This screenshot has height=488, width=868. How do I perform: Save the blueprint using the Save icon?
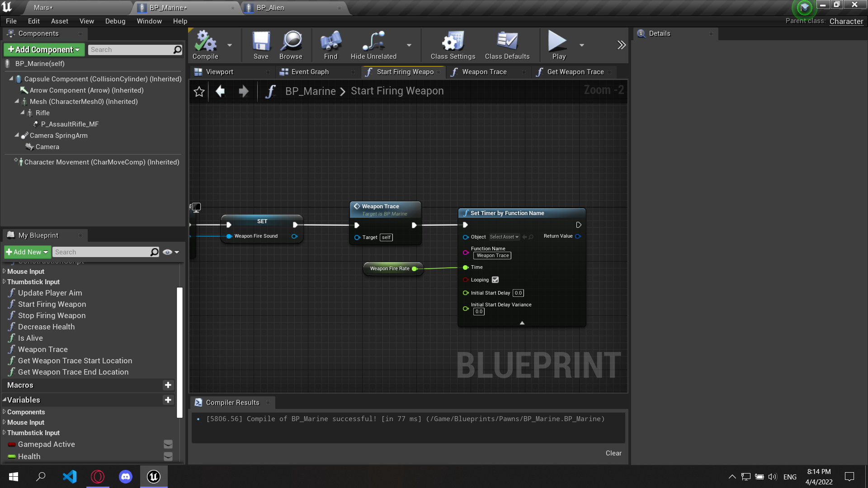[261, 45]
